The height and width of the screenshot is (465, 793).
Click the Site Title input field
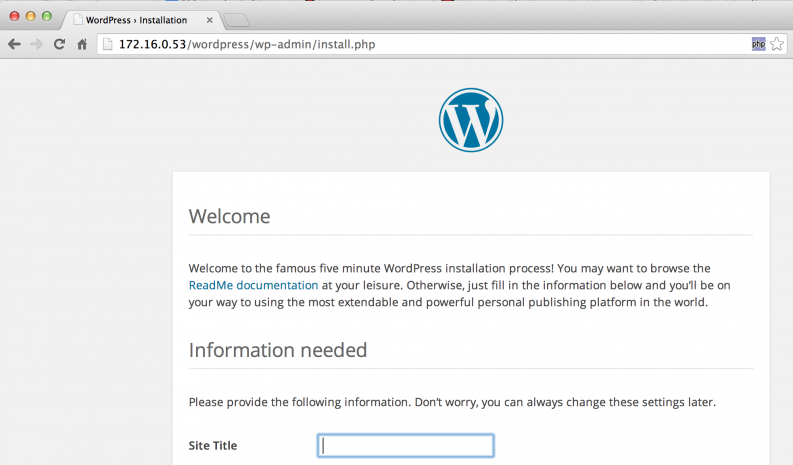406,446
